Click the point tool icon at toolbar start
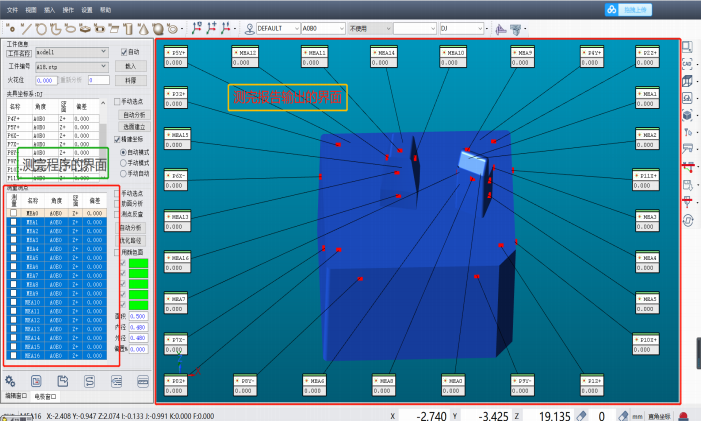 [x=10, y=27]
